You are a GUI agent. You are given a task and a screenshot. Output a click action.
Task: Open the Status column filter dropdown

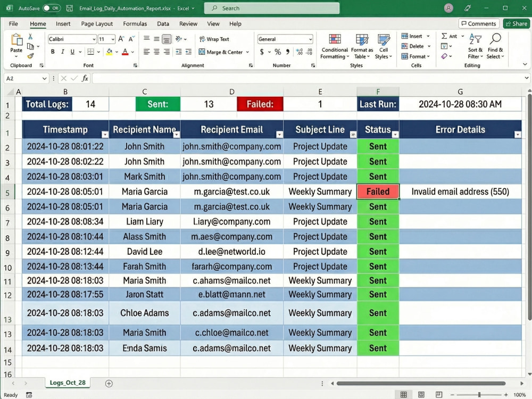pyautogui.click(x=395, y=135)
